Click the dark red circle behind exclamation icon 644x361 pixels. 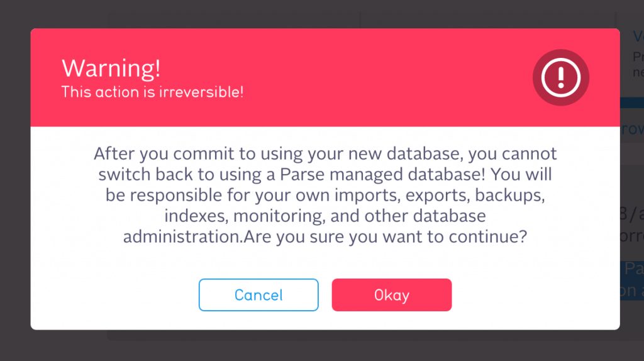tap(560, 77)
